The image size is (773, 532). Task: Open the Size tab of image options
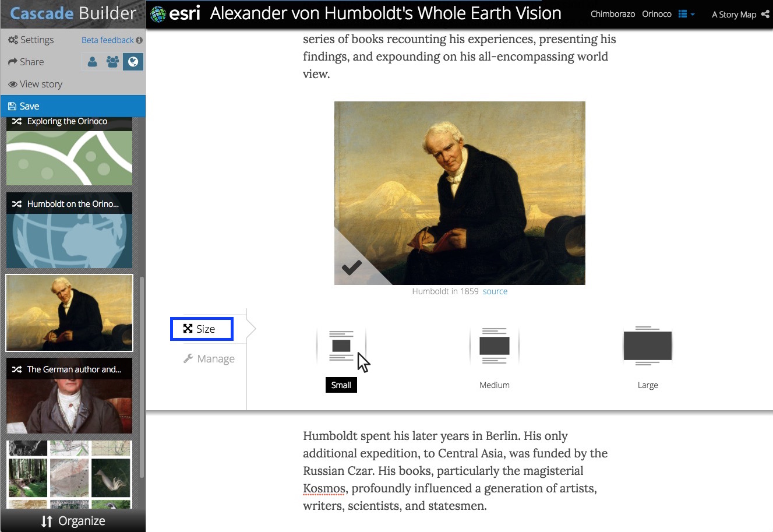202,329
